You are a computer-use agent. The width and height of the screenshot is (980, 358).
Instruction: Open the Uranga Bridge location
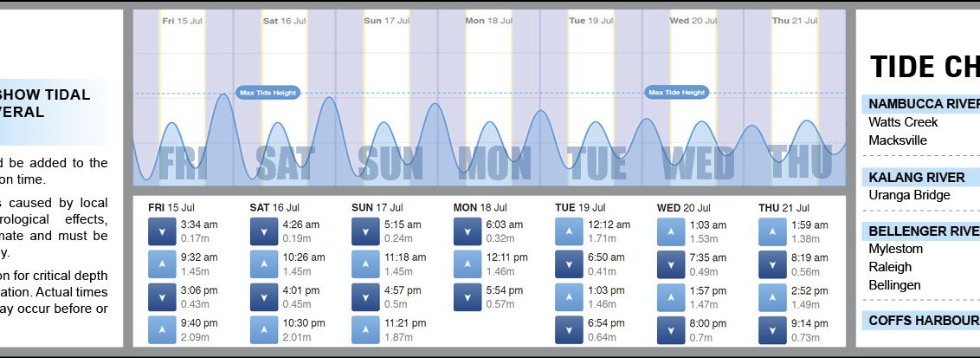click(x=909, y=195)
